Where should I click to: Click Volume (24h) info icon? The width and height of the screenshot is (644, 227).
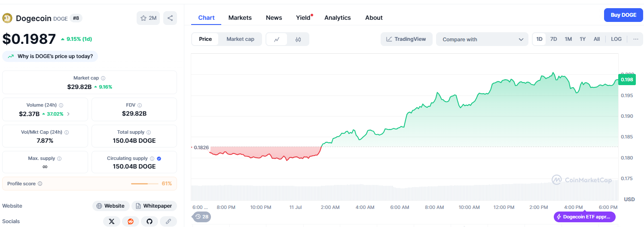(x=61, y=105)
